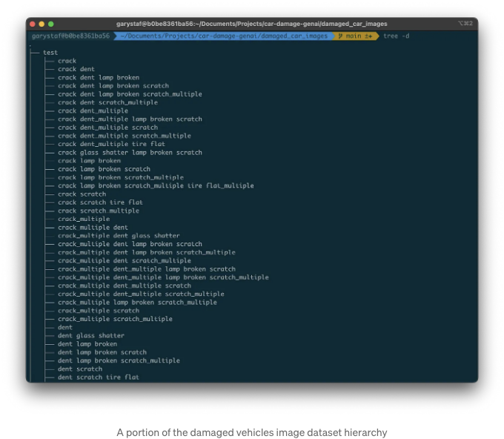The image size is (504, 439).
Task: Select 'crack_multiple lamp broken scratch_multiple' row
Action: click(x=137, y=303)
